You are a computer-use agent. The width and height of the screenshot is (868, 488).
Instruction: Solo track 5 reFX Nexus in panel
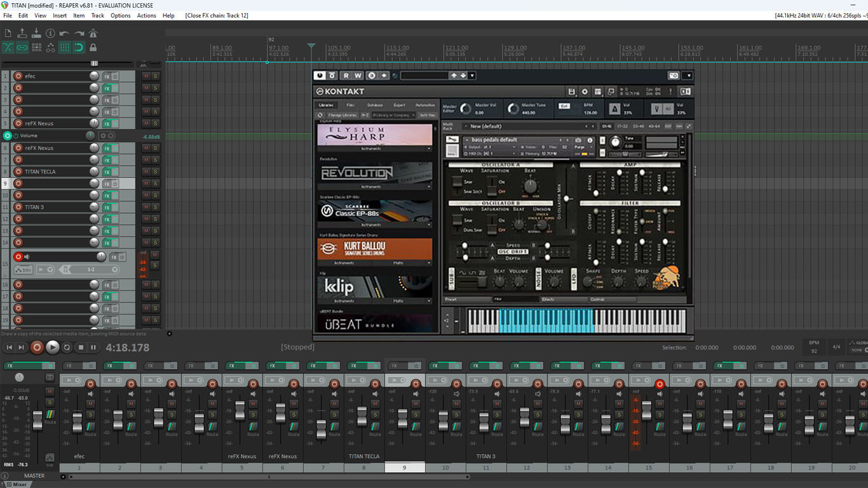coord(155,123)
